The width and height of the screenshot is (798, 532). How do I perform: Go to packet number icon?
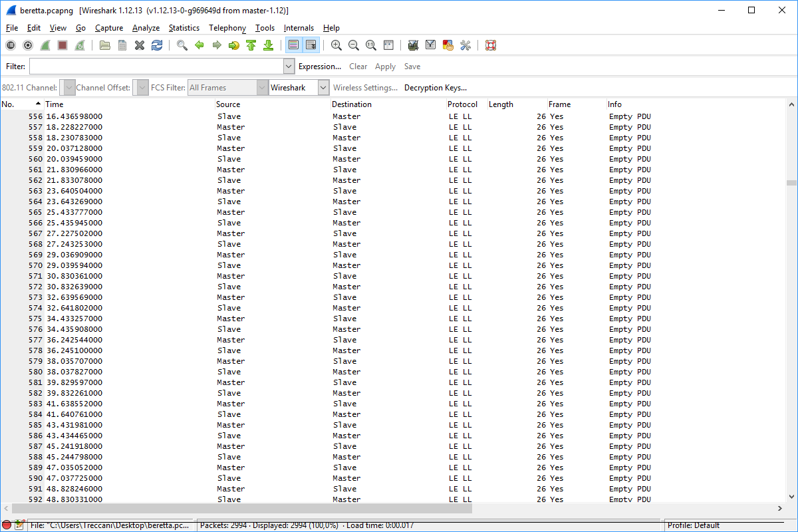[x=233, y=45]
